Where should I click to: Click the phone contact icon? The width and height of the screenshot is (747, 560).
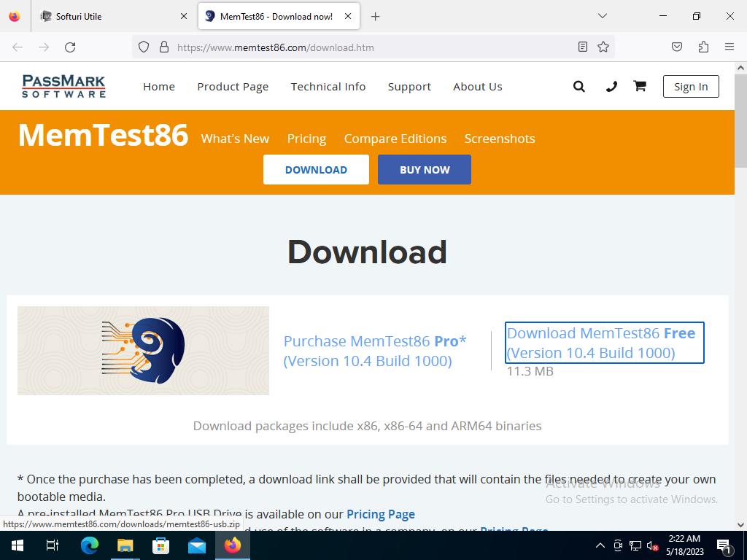(611, 87)
